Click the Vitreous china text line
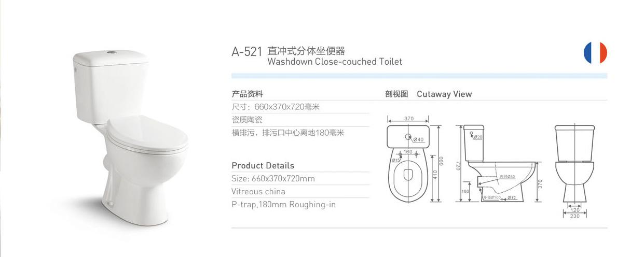Viewport: 644px width, 257px height. [258, 191]
